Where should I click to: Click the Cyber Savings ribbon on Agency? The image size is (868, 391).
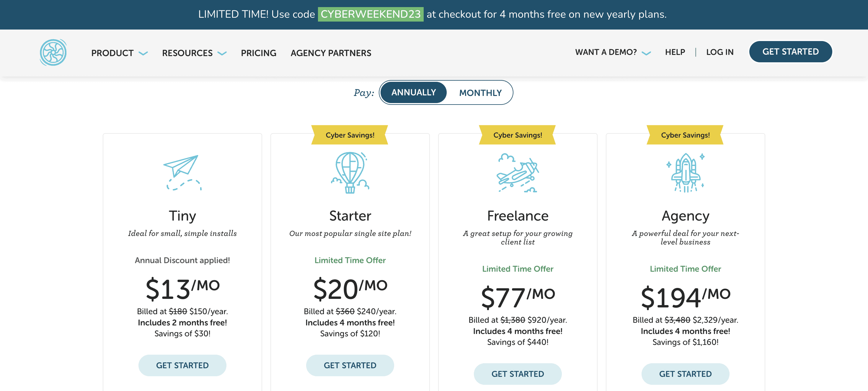point(685,135)
